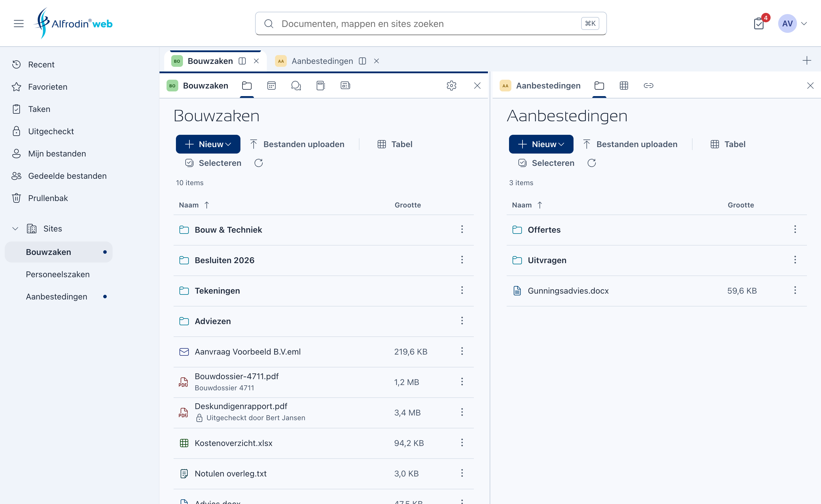The width and height of the screenshot is (821, 504).
Task: Click Bestanden uploaden in Bouwzaken
Action: point(297,144)
